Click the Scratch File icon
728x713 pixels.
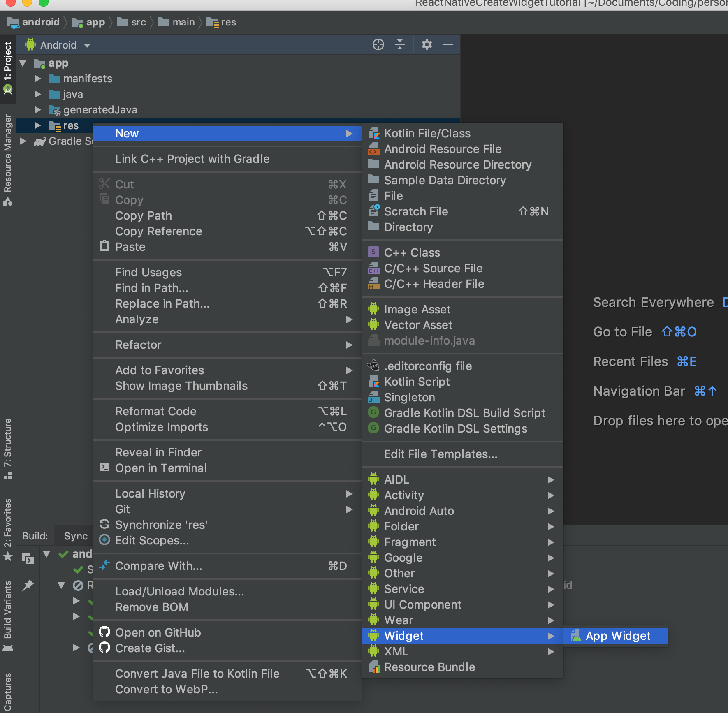(x=373, y=211)
